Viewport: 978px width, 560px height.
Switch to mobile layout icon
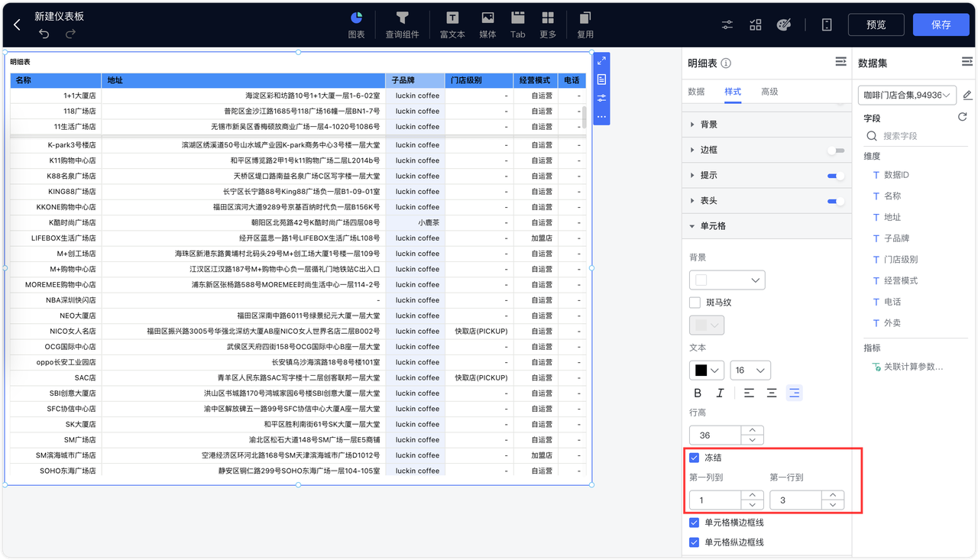(827, 25)
